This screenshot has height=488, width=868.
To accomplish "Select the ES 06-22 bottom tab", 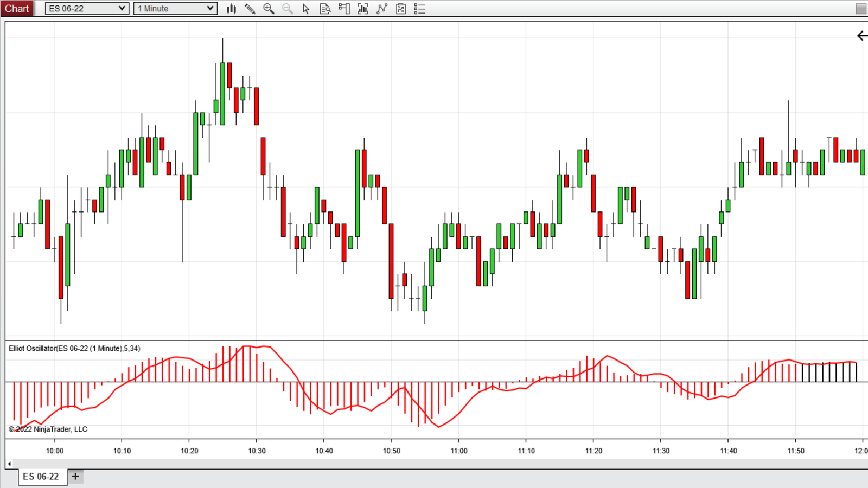I will point(41,477).
